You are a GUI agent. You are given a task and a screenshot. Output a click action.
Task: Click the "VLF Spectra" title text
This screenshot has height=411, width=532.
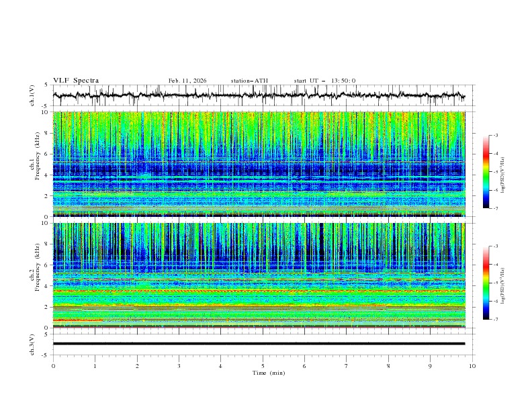point(76,81)
